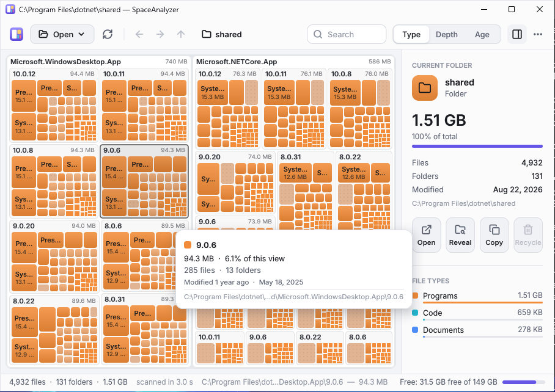The height and width of the screenshot is (392, 555).
Task: Click the orange Programs color swatch
Action: 415,296
